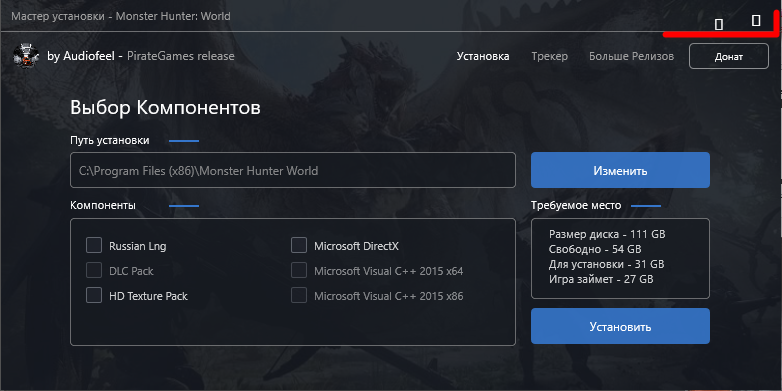Click the Audiofeel avatar logo
The image size is (782, 391).
click(26, 56)
